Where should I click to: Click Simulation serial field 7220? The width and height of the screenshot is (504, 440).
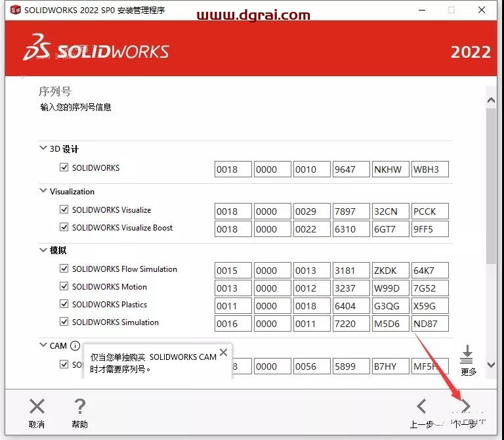(x=351, y=324)
